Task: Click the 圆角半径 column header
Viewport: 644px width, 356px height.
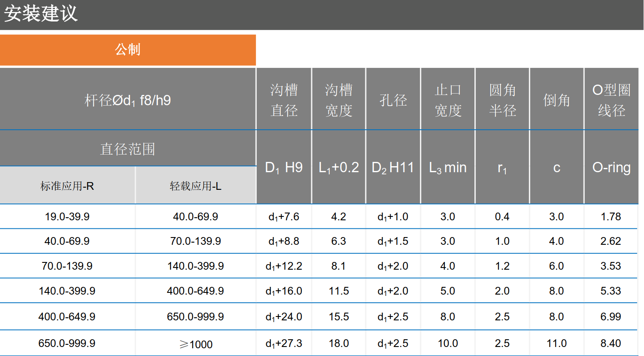Action: [x=502, y=100]
